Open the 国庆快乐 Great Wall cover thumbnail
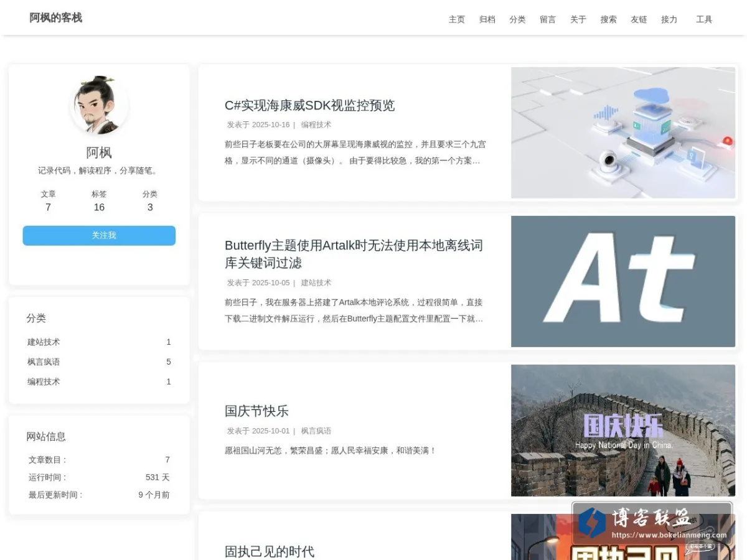The image size is (747, 560). (623, 431)
